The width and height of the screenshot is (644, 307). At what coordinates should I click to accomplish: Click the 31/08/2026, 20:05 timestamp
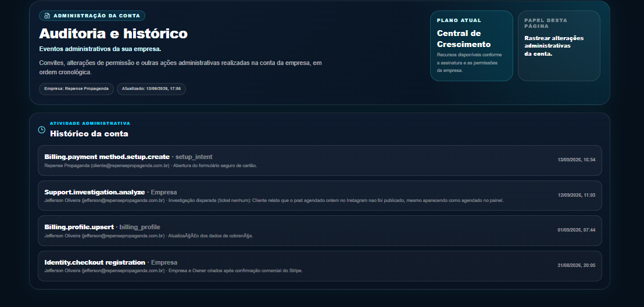pos(576,265)
